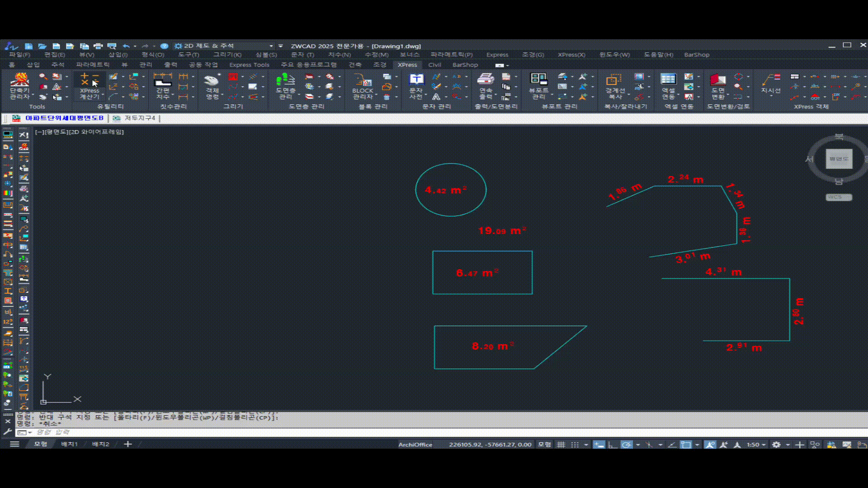Toggle grid display in status bar
Viewport: 868px width, 488px height.
(561, 445)
